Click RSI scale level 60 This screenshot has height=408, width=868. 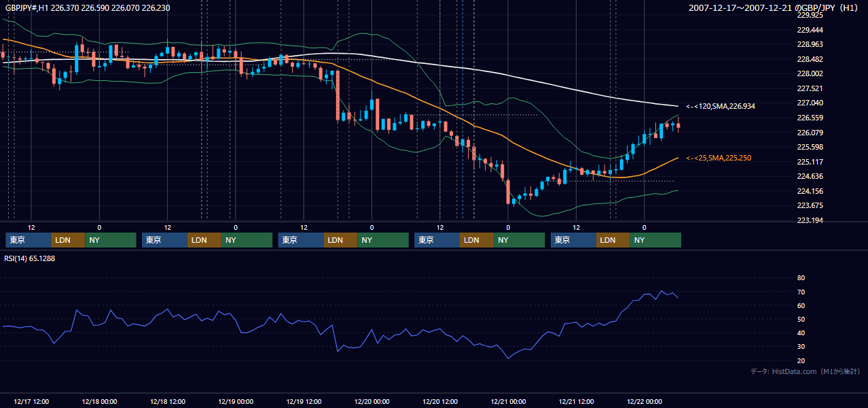pos(801,305)
